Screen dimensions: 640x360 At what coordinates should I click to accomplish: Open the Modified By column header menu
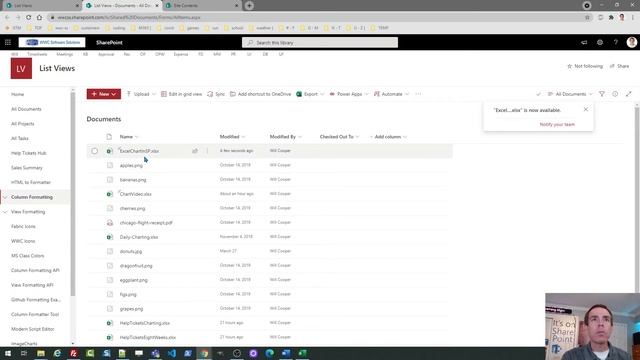pos(285,137)
